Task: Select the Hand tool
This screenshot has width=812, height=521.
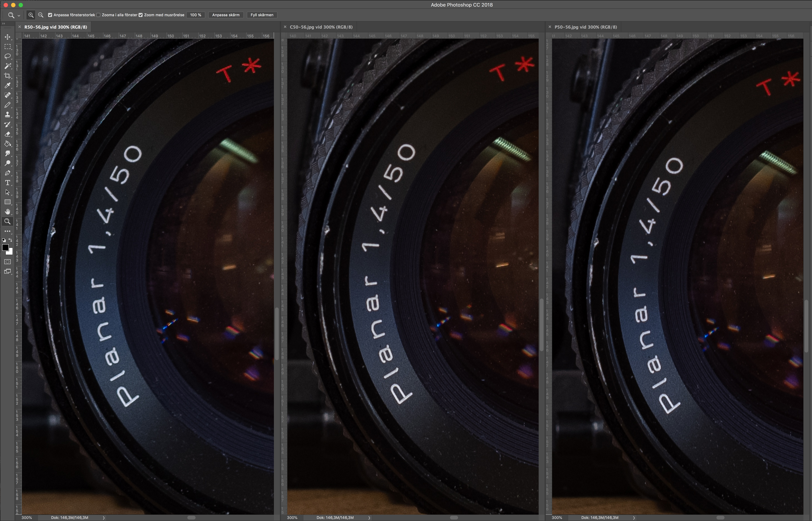Action: pos(7,212)
